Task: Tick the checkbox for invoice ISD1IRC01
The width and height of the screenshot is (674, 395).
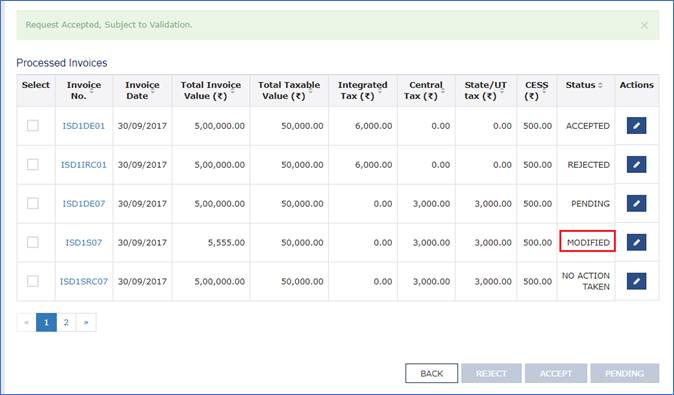Action: point(33,164)
